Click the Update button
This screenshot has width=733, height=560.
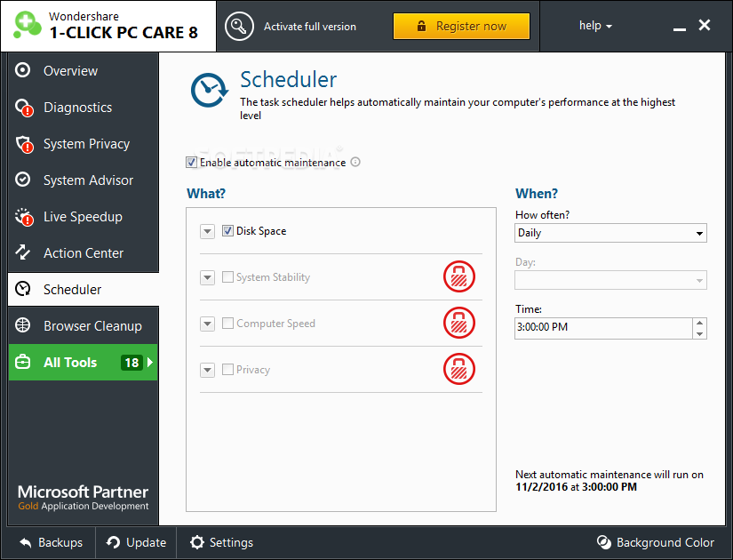point(136,543)
